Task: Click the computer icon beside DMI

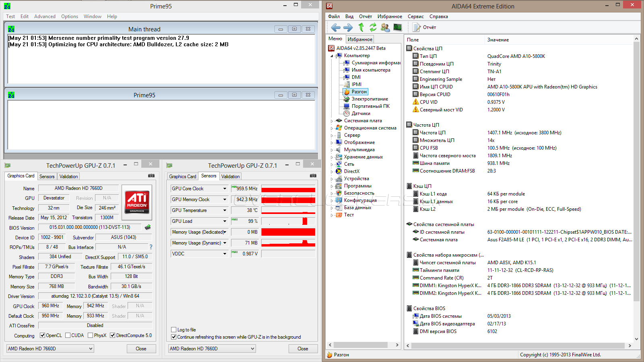Action: (x=347, y=77)
